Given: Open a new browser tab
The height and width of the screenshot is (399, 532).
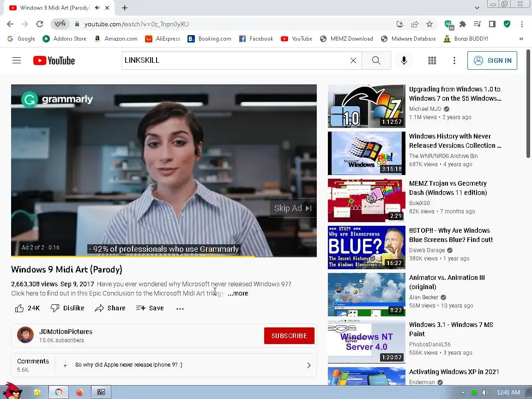Looking at the screenshot, I should coord(125,8).
